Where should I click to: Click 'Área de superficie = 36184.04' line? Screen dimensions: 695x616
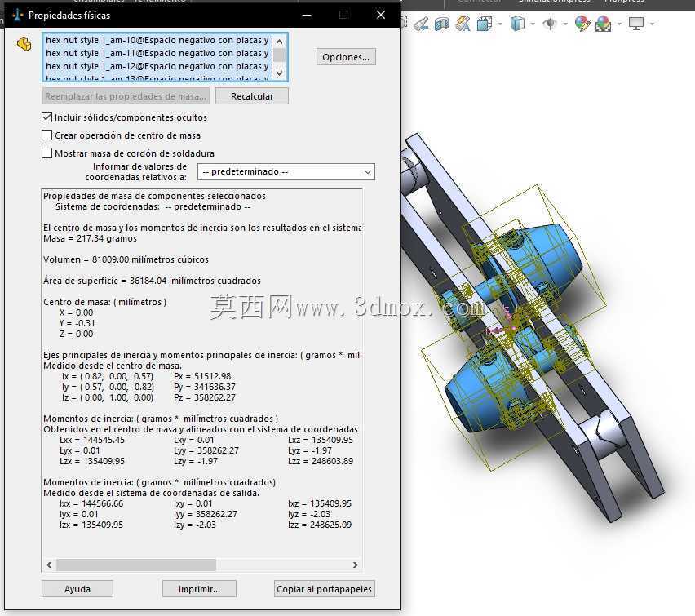tap(152, 281)
